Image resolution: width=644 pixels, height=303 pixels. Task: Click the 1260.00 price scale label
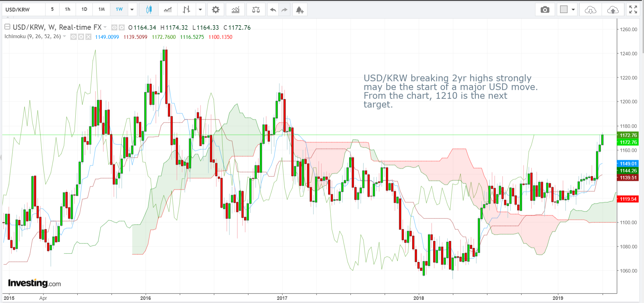(629, 29)
